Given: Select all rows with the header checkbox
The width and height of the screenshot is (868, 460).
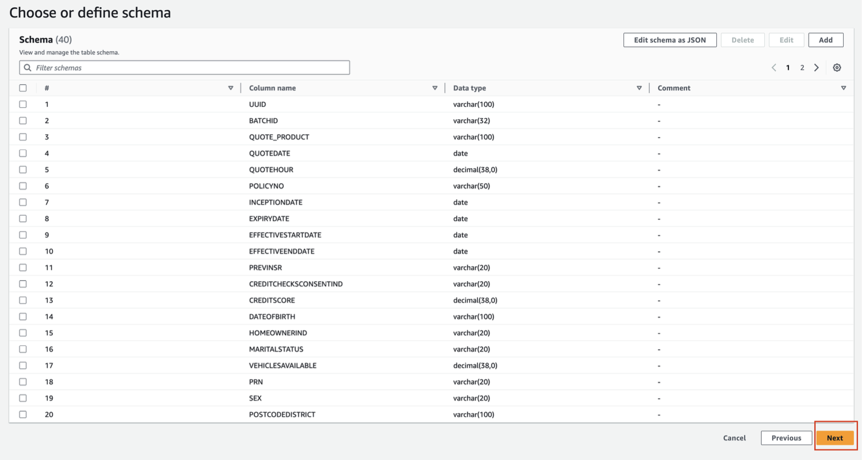Looking at the screenshot, I should pos(23,88).
